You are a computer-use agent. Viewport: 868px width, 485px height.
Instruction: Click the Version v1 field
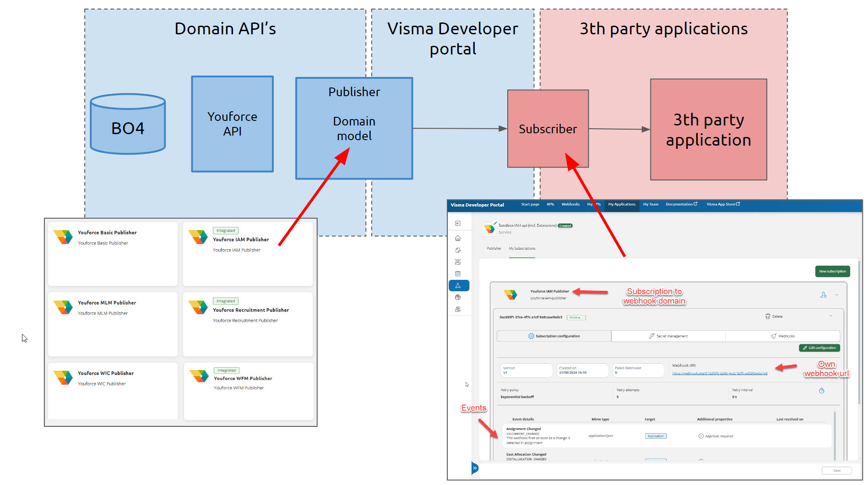pos(526,371)
